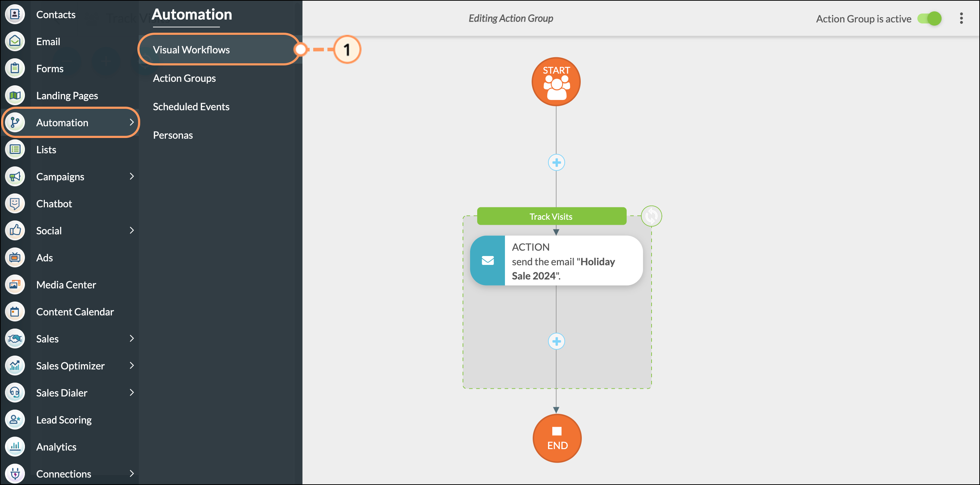This screenshot has width=980, height=485.
Task: Expand the Social submenu arrow
Action: (x=132, y=230)
